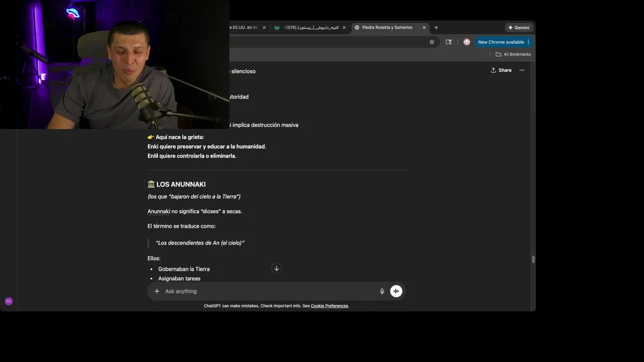Switch to the EE.UU. en Ve tab

click(245, 28)
